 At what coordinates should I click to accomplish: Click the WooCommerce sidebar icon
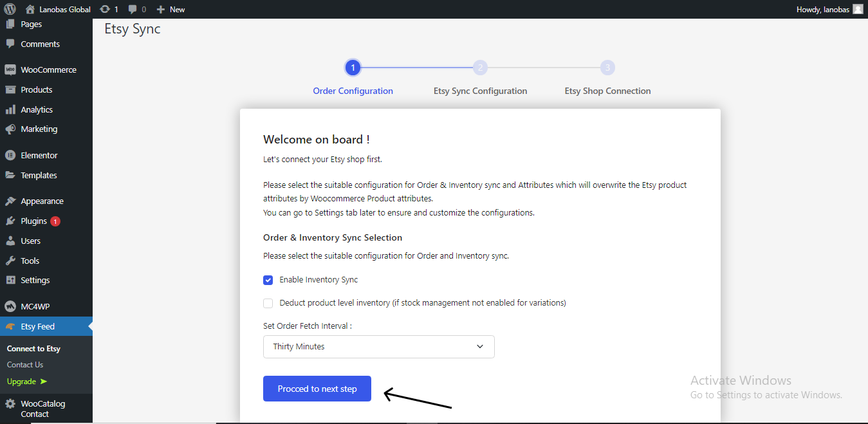pos(10,69)
